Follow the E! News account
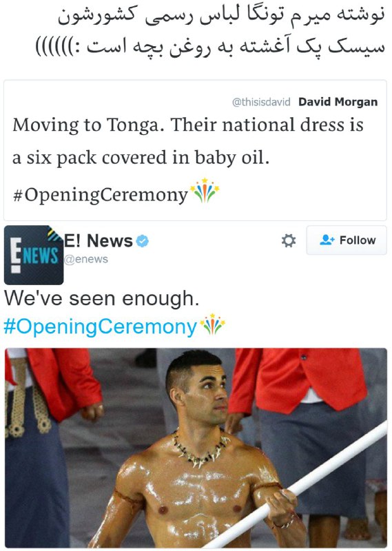Screen dimensions: 392x551 347,240
